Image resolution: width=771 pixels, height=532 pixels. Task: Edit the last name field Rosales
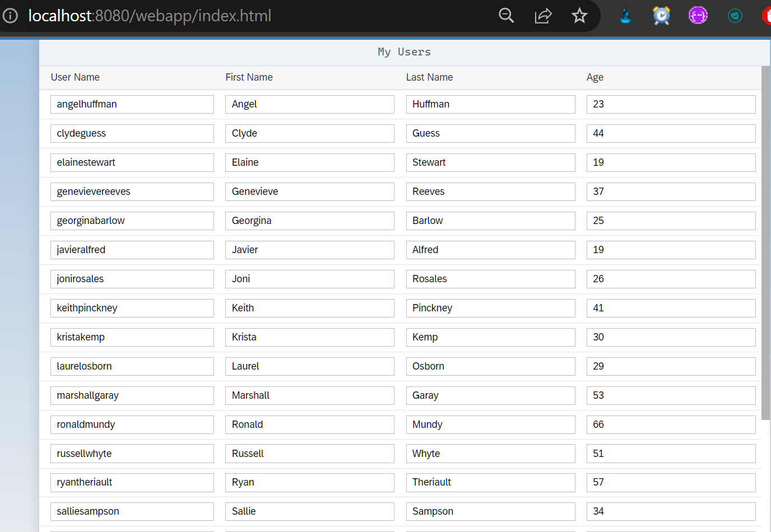point(491,279)
